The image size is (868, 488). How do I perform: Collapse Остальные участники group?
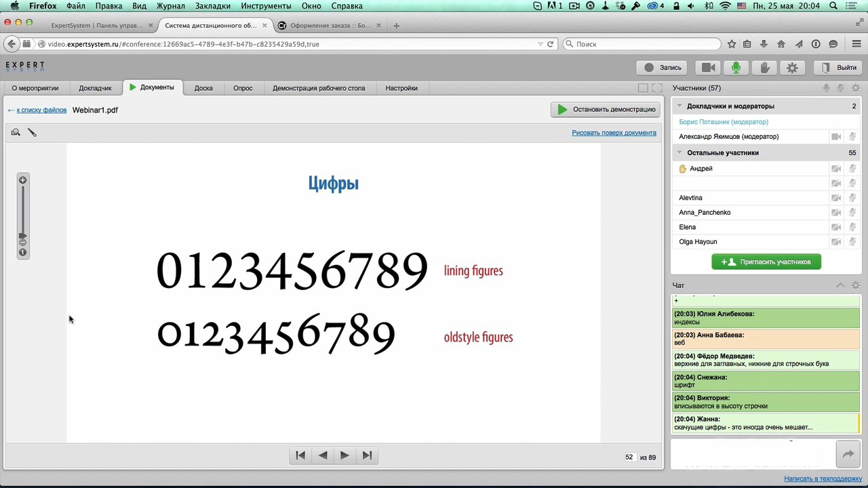tap(679, 152)
